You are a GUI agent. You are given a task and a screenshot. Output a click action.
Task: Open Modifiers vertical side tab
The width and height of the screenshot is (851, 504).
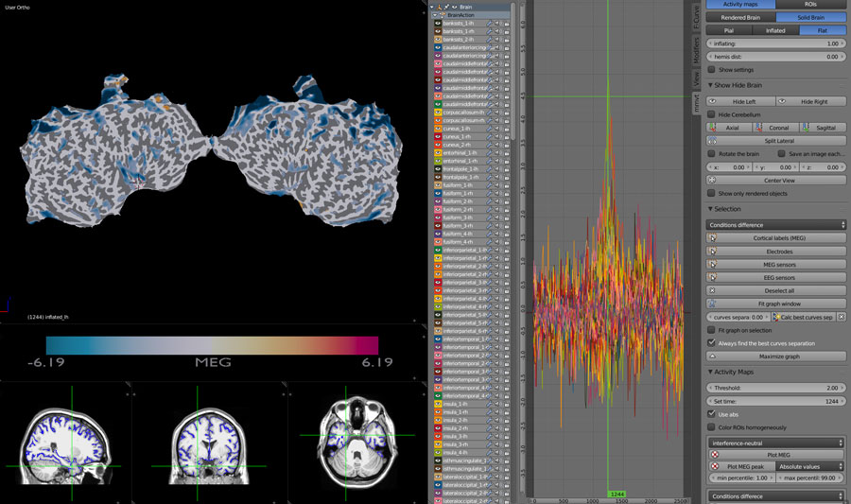(x=696, y=50)
